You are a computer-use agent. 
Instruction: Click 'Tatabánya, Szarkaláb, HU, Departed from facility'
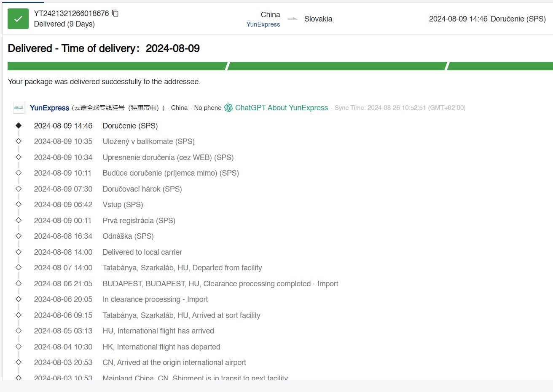(183, 268)
